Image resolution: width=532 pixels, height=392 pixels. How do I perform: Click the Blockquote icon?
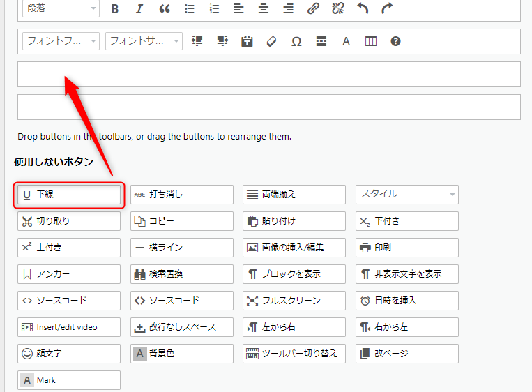[x=165, y=8]
